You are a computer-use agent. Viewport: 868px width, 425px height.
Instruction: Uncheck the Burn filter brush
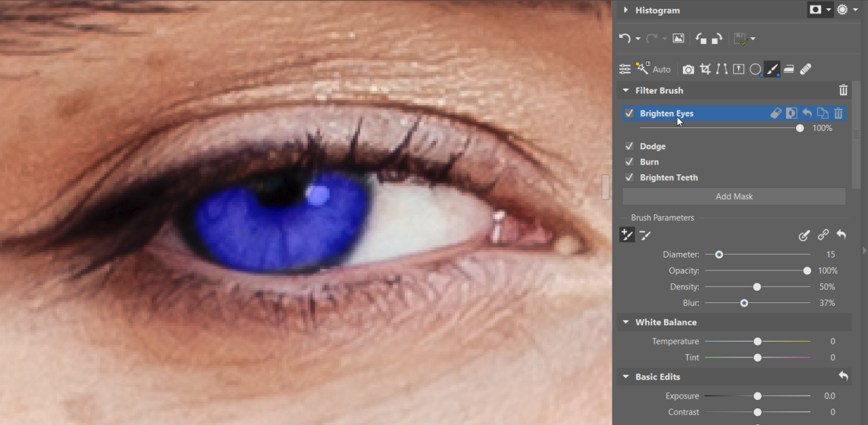629,161
